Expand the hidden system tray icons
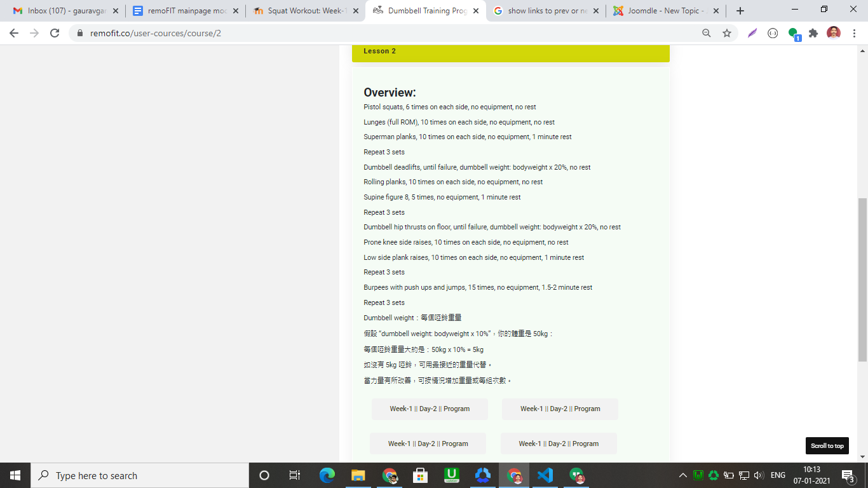 (x=683, y=475)
